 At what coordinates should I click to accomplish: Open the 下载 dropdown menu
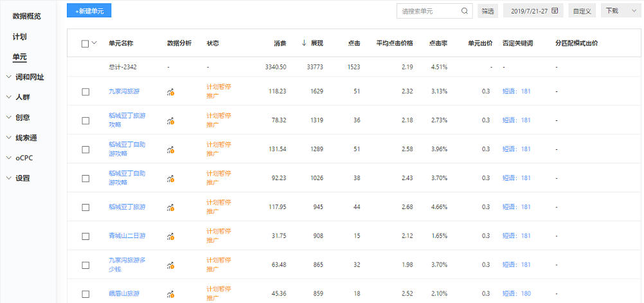619,11
